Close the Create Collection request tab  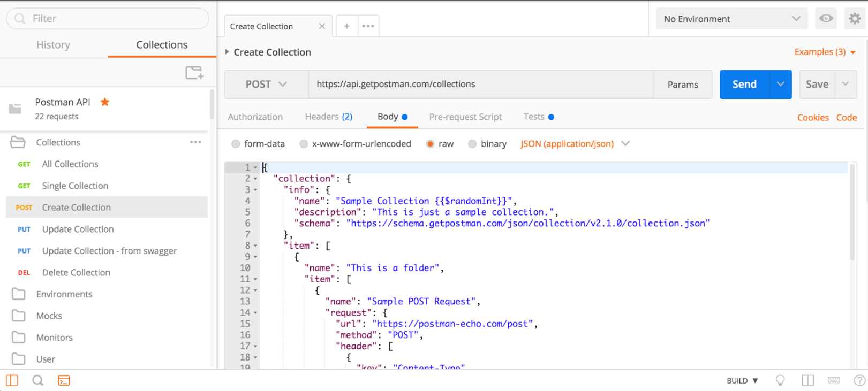[322, 26]
